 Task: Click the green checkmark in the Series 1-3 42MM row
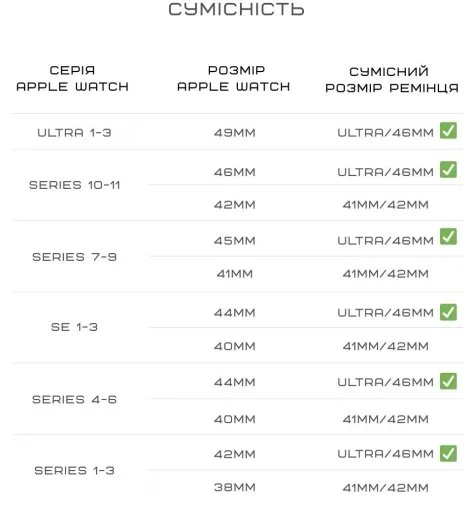(448, 453)
